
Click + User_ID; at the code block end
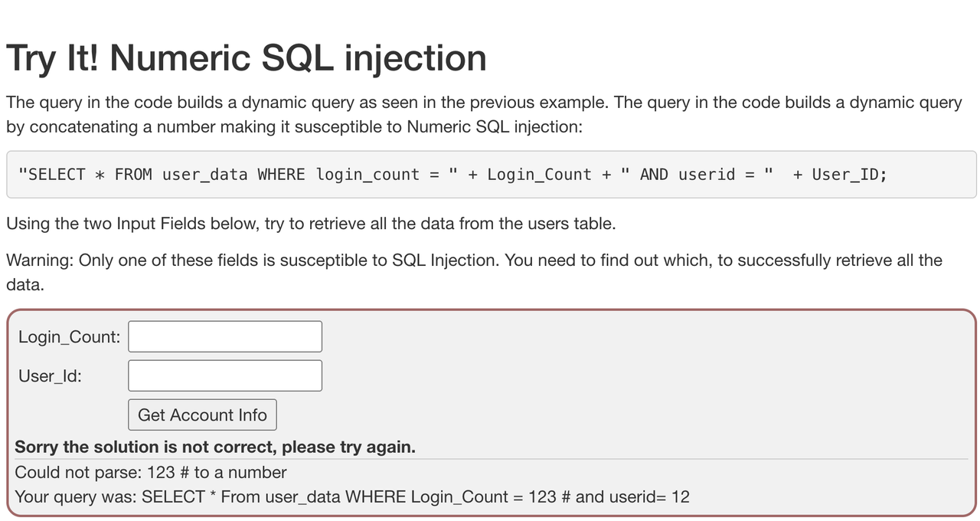(x=840, y=175)
